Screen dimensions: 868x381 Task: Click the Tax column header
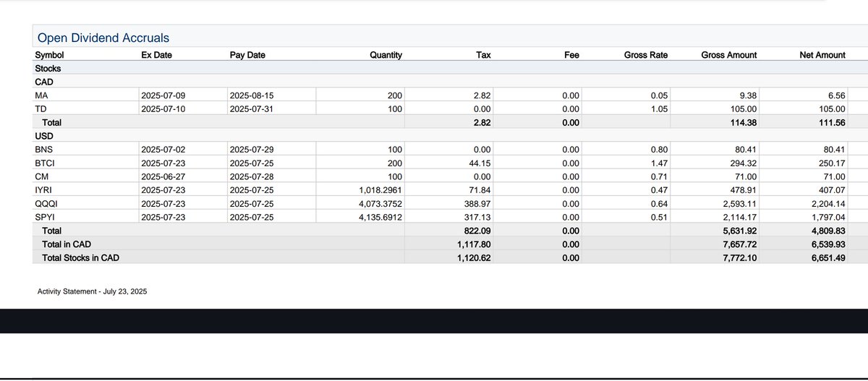pyautogui.click(x=483, y=55)
